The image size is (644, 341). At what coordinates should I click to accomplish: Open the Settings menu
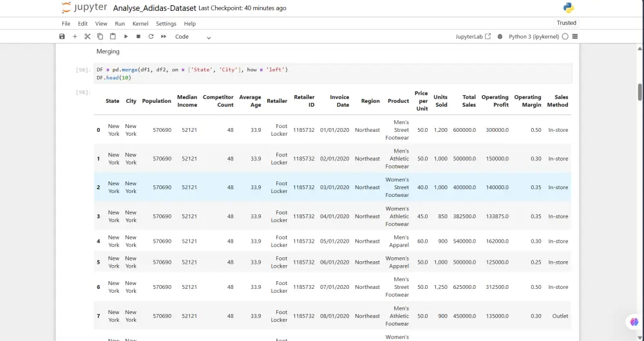(x=166, y=24)
